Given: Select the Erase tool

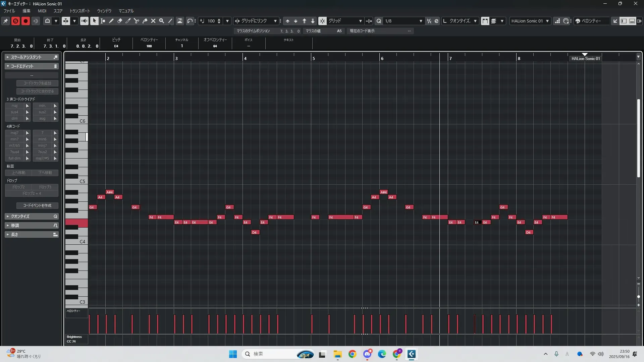Looking at the screenshot, I should tap(120, 21).
